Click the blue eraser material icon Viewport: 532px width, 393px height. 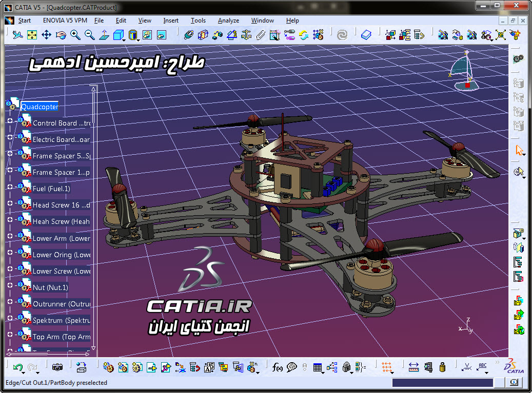(x=366, y=34)
